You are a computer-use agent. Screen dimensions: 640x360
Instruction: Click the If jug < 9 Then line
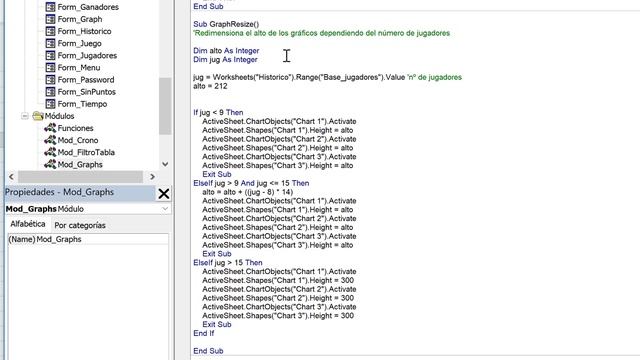pyautogui.click(x=218, y=112)
